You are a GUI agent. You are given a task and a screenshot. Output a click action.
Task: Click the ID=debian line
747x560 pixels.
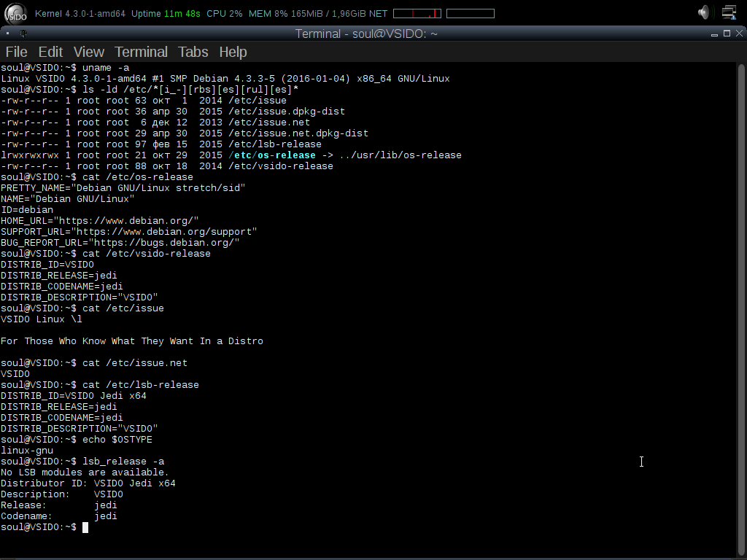tap(27, 210)
